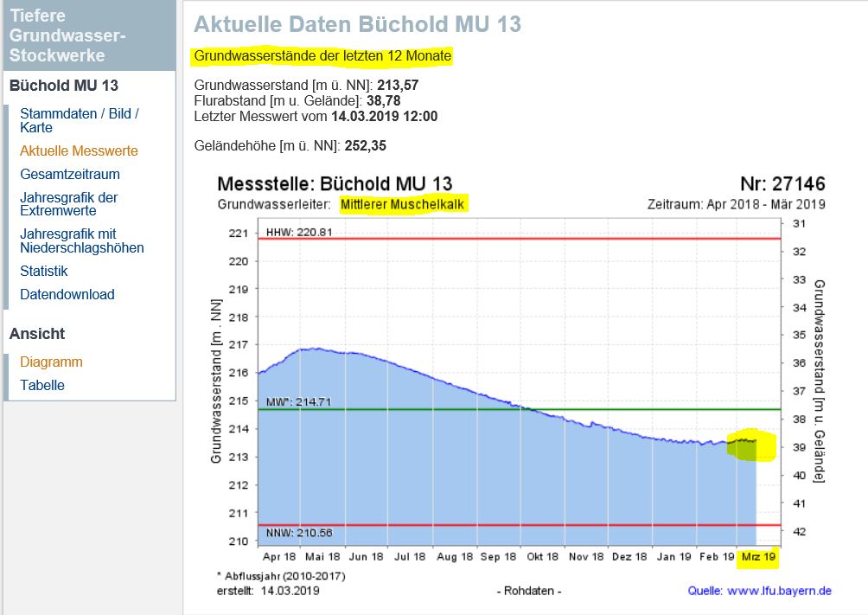Open Jahresgrafik mit Niederschlagshöhen
Screen dimensions: 868x615
point(82,240)
